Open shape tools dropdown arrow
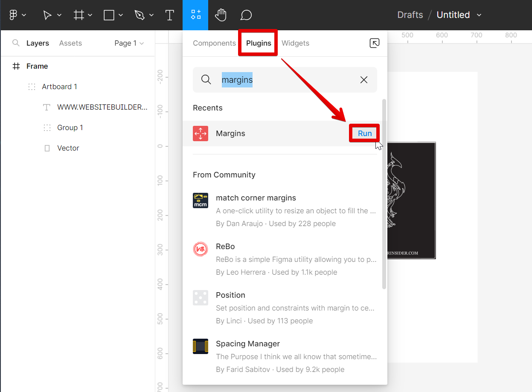Image resolution: width=532 pixels, height=392 pixels. tap(121, 15)
